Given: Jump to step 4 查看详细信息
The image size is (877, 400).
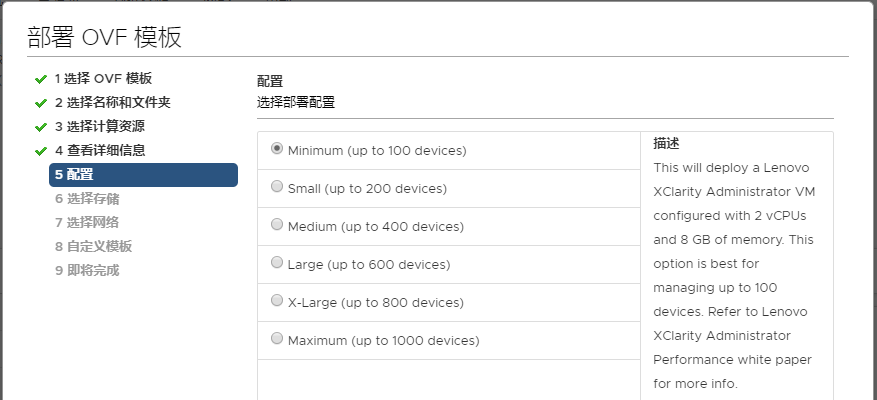Looking at the screenshot, I should 100,151.
